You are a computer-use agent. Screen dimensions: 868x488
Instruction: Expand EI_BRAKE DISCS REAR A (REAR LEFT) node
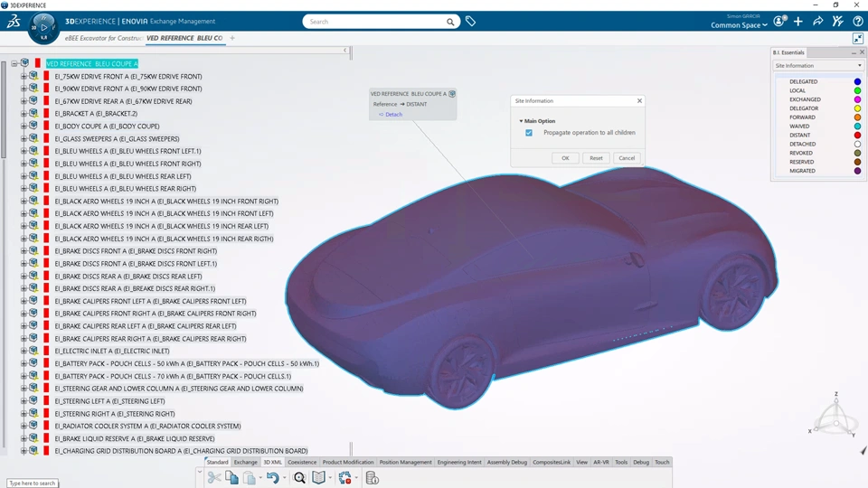point(24,277)
